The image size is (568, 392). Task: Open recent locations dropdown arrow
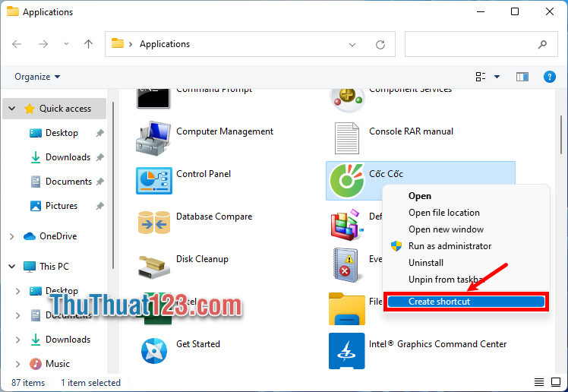click(x=66, y=44)
